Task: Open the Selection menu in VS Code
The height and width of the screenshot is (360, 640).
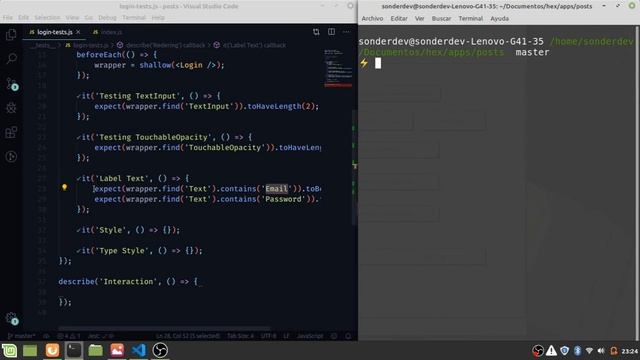Action: 47,18
